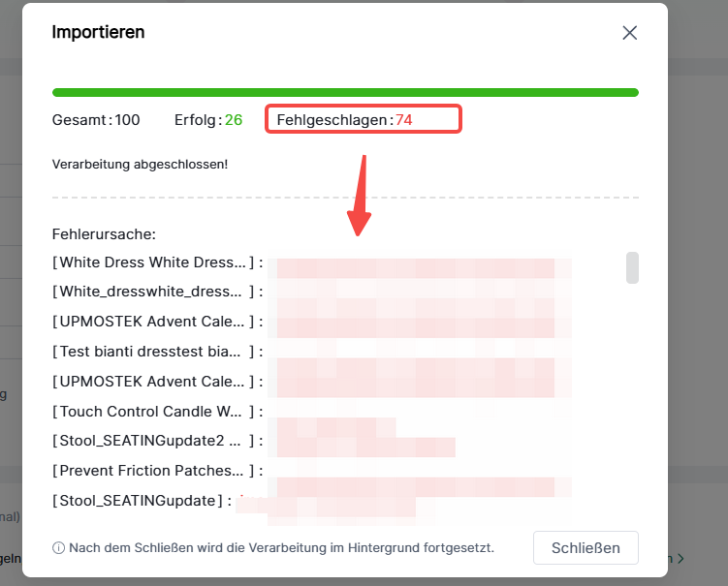The width and height of the screenshot is (728, 586).
Task: Click the info icon beside the background processing note
Action: click(58, 548)
